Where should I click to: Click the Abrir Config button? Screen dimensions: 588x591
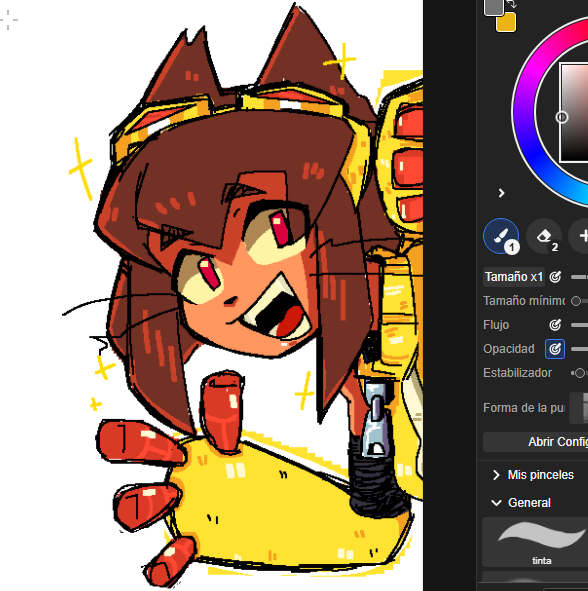(x=536, y=442)
